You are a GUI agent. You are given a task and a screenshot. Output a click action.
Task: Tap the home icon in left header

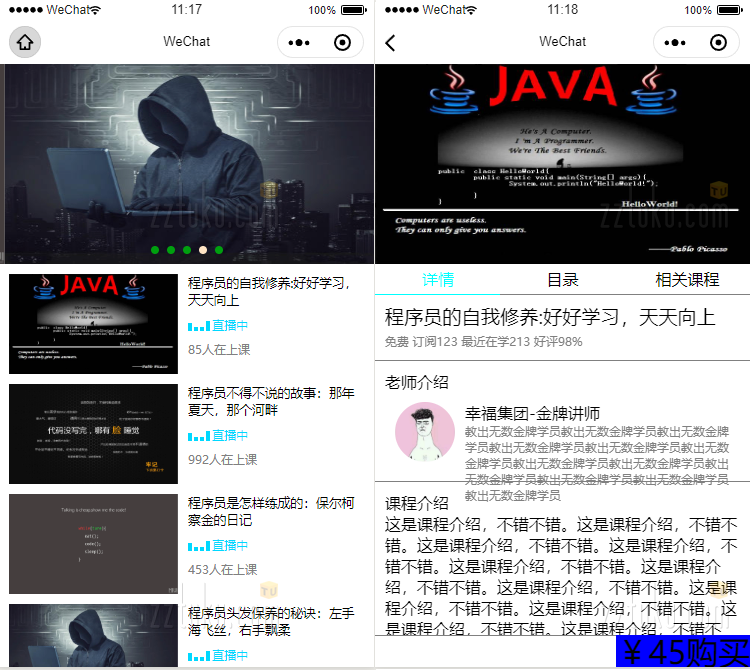pos(25,42)
